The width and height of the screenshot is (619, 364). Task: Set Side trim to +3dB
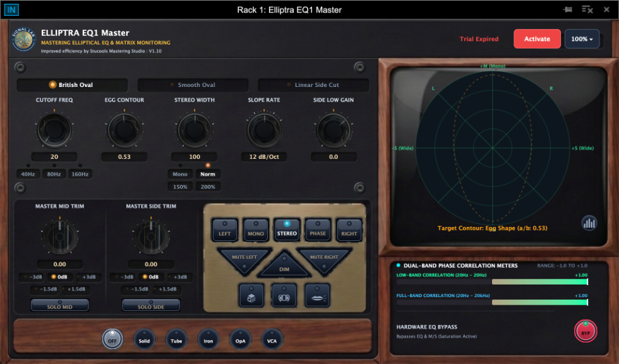[x=179, y=277]
